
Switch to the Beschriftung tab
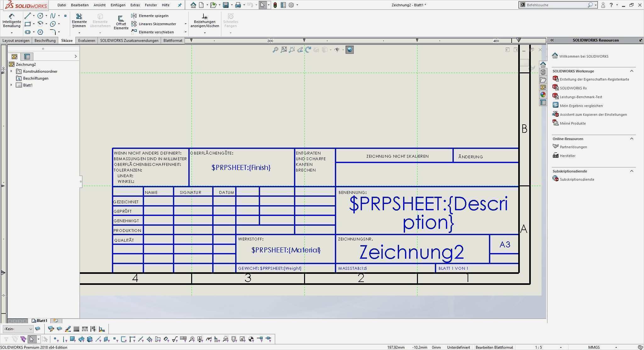(45, 40)
